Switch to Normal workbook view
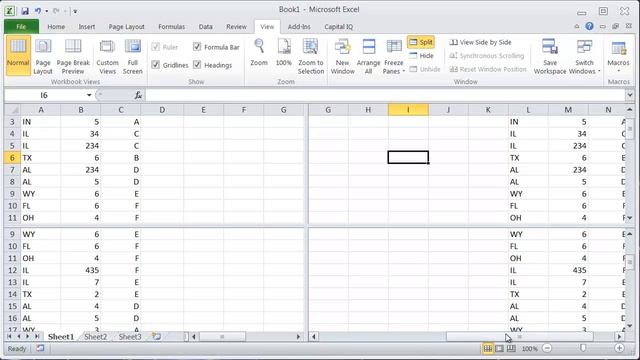The height and width of the screenshot is (360, 640). tap(18, 56)
